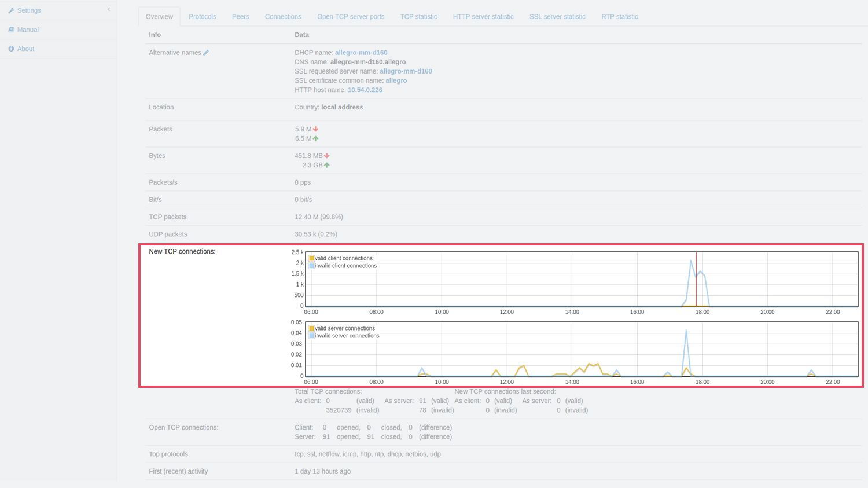Select the Connections tab
The width and height of the screenshot is (868, 488).
[x=283, y=17]
